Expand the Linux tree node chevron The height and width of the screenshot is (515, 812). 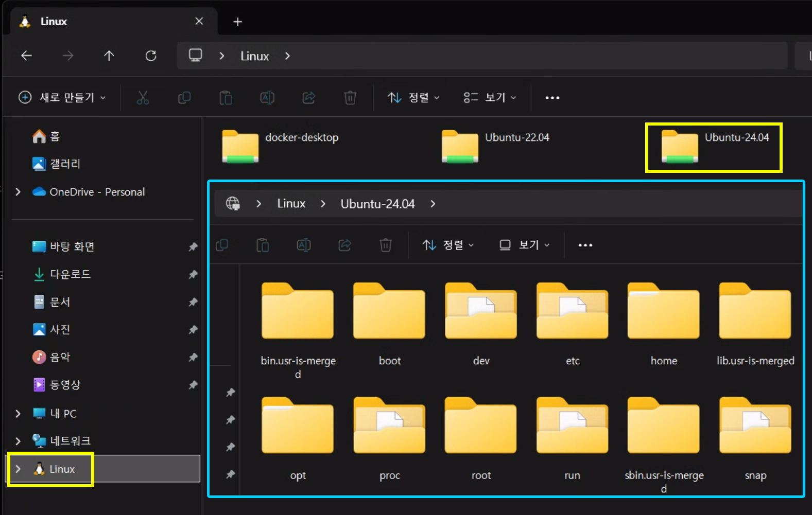(18, 469)
